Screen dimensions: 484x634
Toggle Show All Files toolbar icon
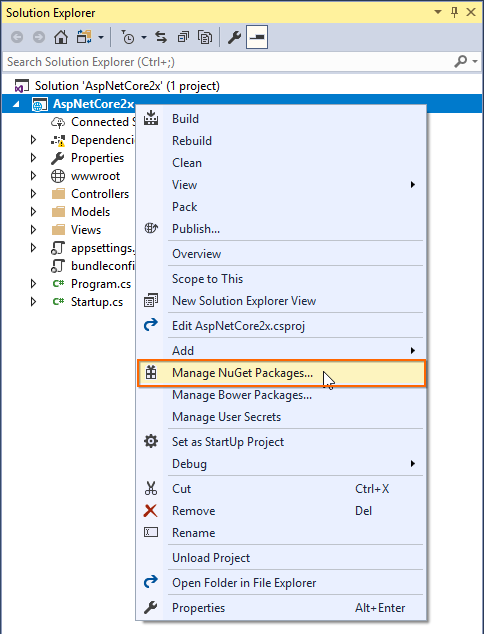tap(205, 38)
